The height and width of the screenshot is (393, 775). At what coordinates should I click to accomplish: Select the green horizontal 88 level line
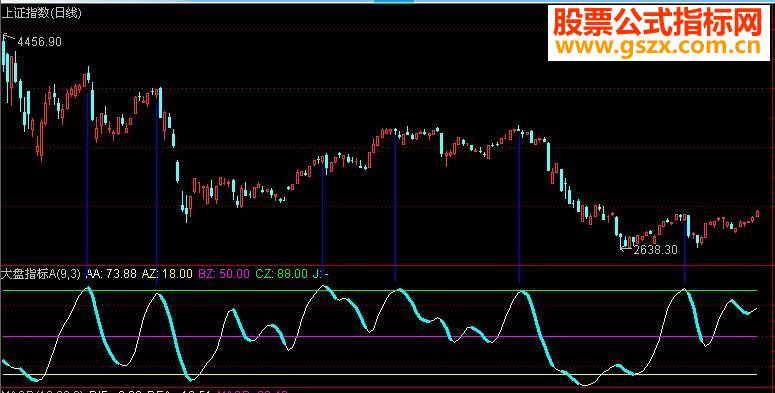380,291
